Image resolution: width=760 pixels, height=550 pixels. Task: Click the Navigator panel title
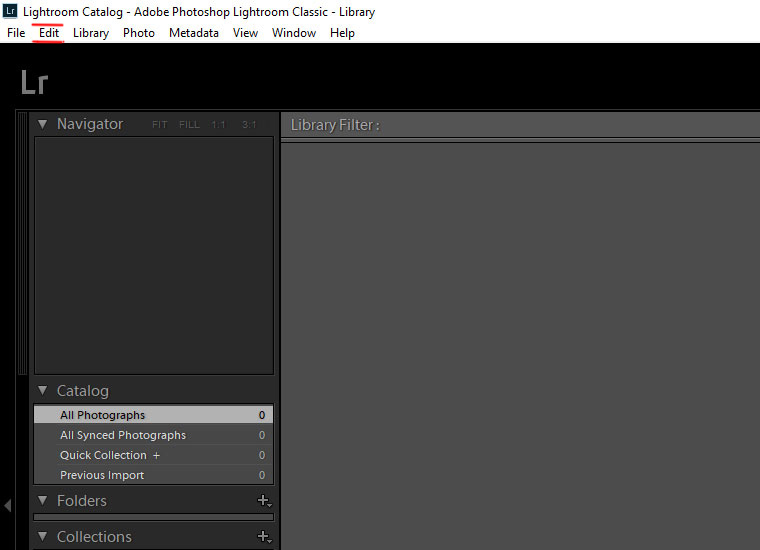tap(90, 124)
